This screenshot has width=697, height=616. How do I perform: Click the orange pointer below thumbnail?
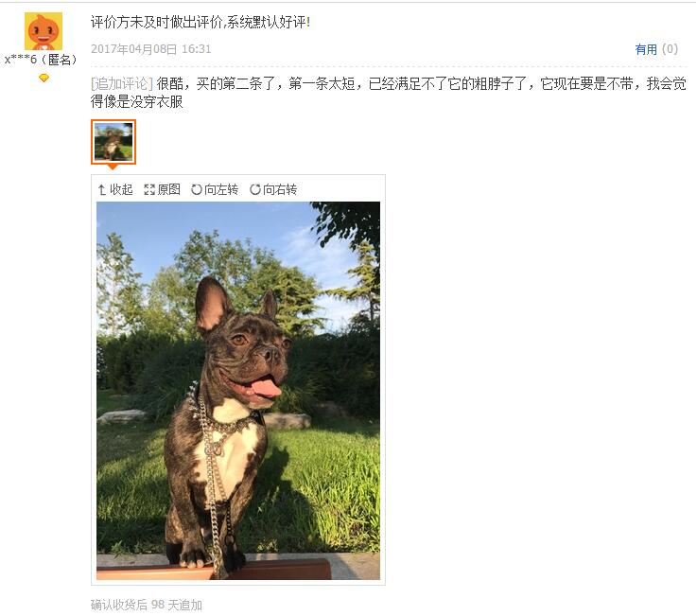click(113, 167)
